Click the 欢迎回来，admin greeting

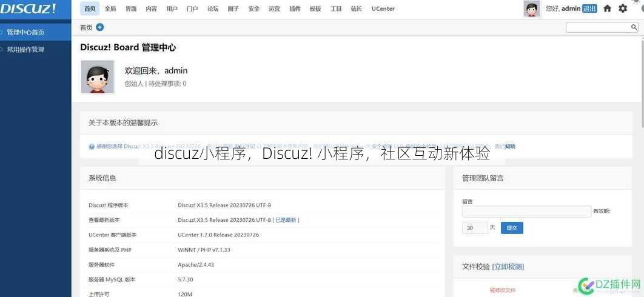[156, 70]
